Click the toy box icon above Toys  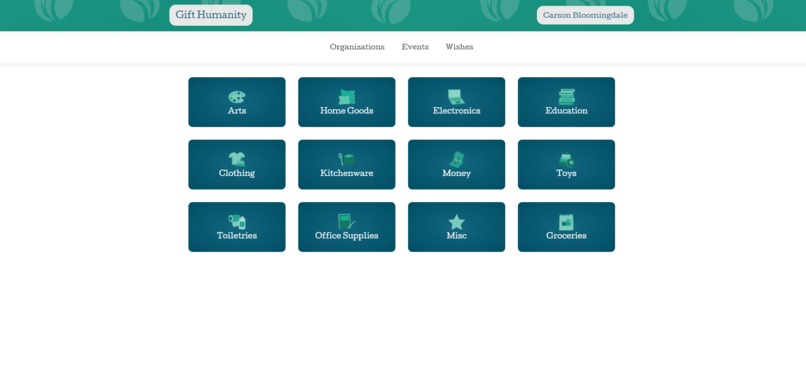click(x=566, y=160)
